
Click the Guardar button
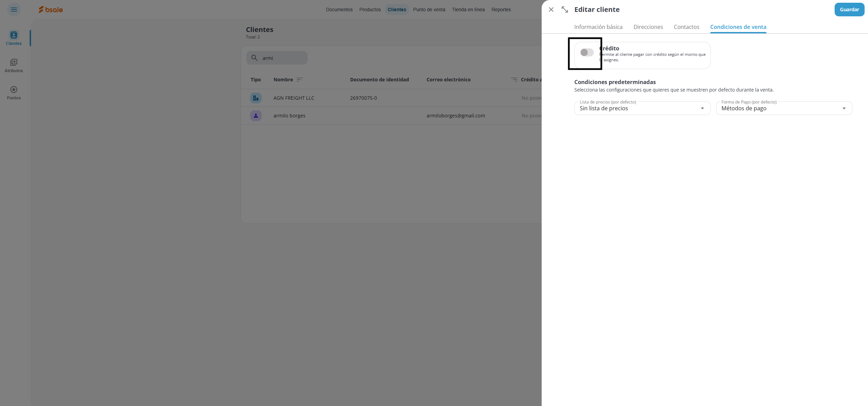(849, 10)
